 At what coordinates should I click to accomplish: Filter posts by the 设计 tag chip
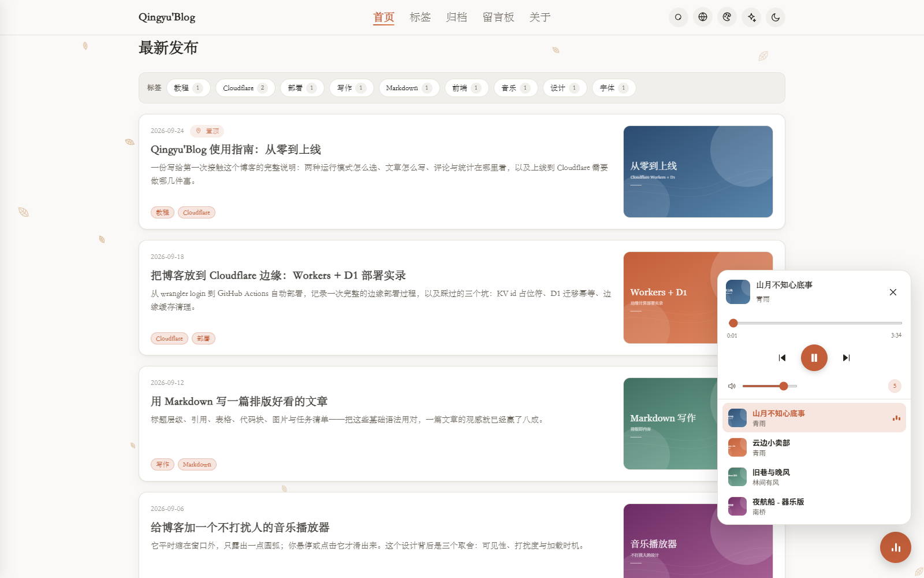[x=565, y=88]
